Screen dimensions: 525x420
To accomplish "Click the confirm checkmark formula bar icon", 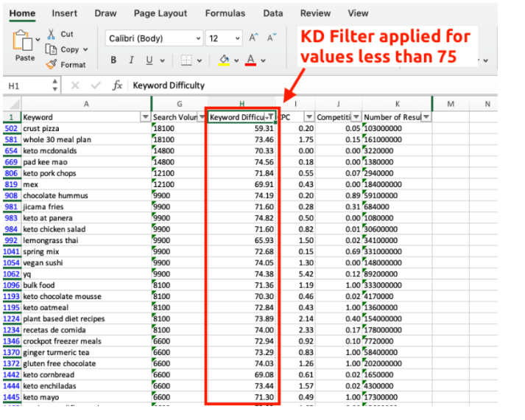I will (96, 85).
